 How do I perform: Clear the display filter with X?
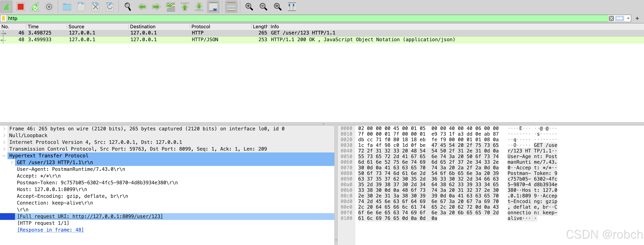pos(611,18)
